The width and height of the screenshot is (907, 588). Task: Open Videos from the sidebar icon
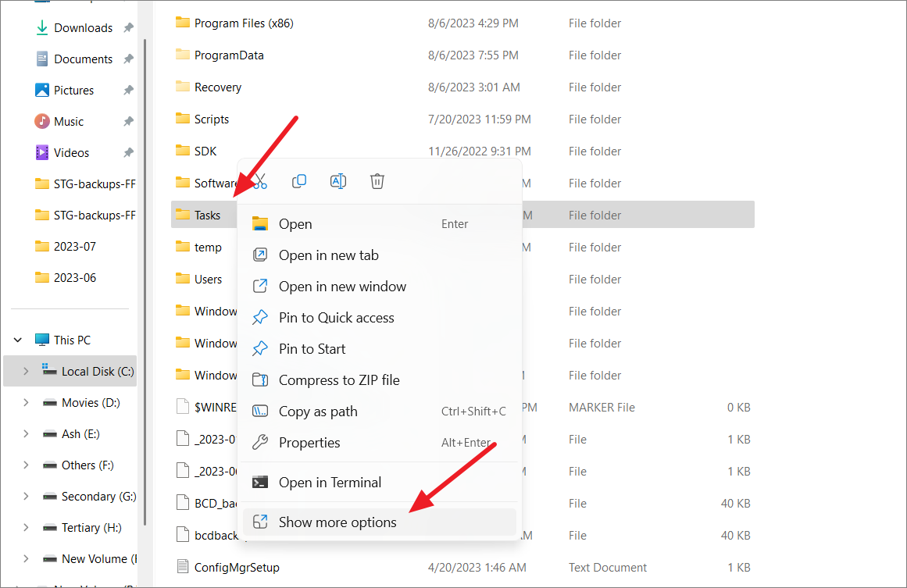[42, 152]
